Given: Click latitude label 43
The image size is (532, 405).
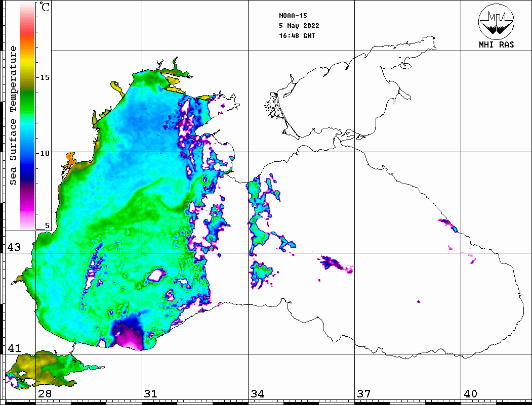Looking at the screenshot, I should pos(14,247).
